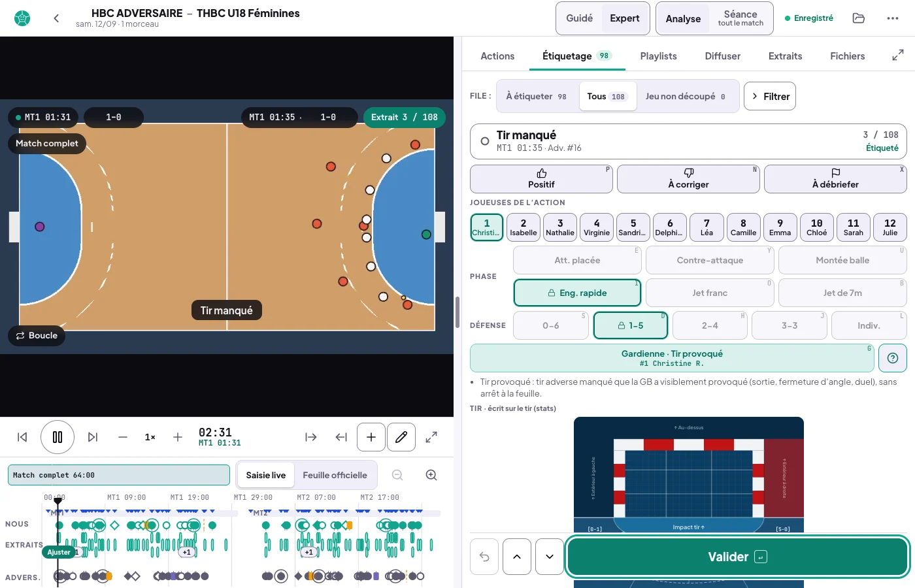Add a new clip with plus button

[x=371, y=437]
